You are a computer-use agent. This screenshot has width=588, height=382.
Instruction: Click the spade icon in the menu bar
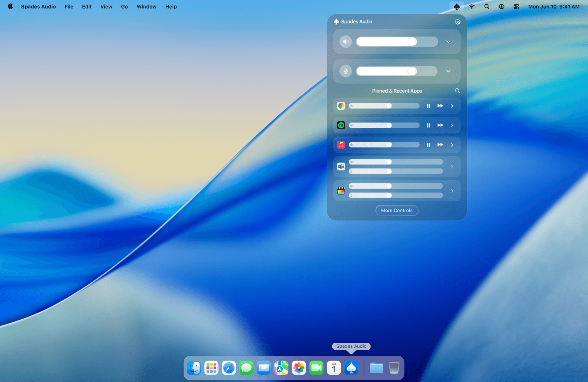pos(457,7)
